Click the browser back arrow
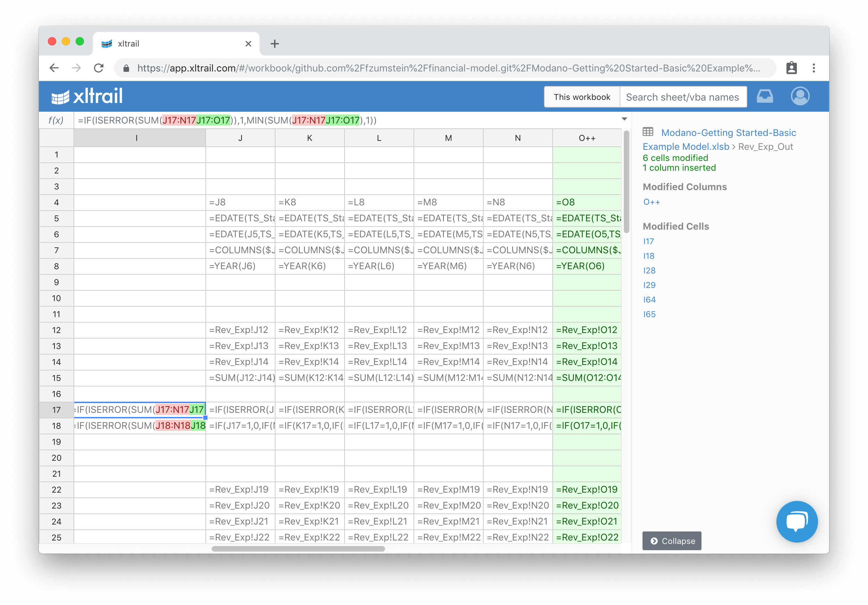This screenshot has width=868, height=605. tap(54, 68)
